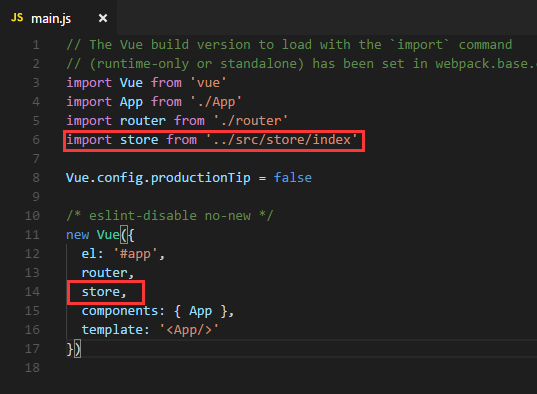Click the closing '})' on line 17
The width and height of the screenshot is (537, 394).
[74, 349]
